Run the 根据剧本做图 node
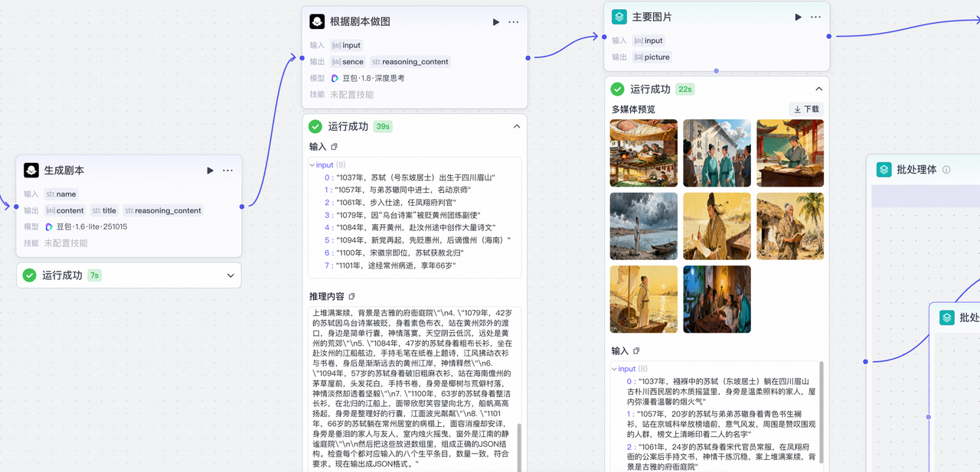The height and width of the screenshot is (472, 980). [496, 22]
